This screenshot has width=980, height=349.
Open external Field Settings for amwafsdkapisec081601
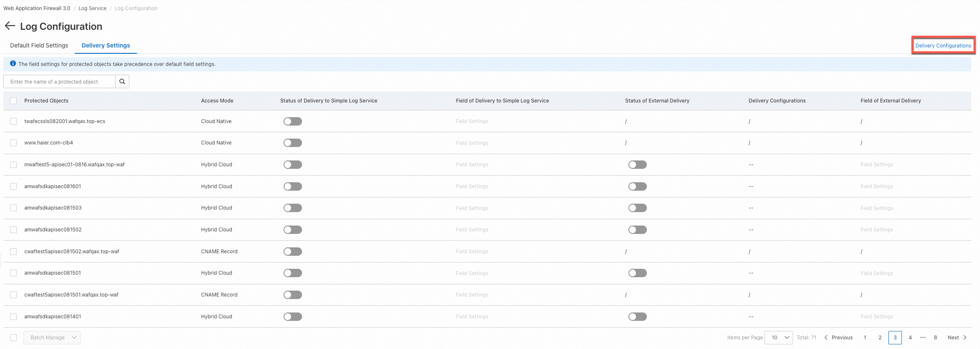[x=877, y=186]
